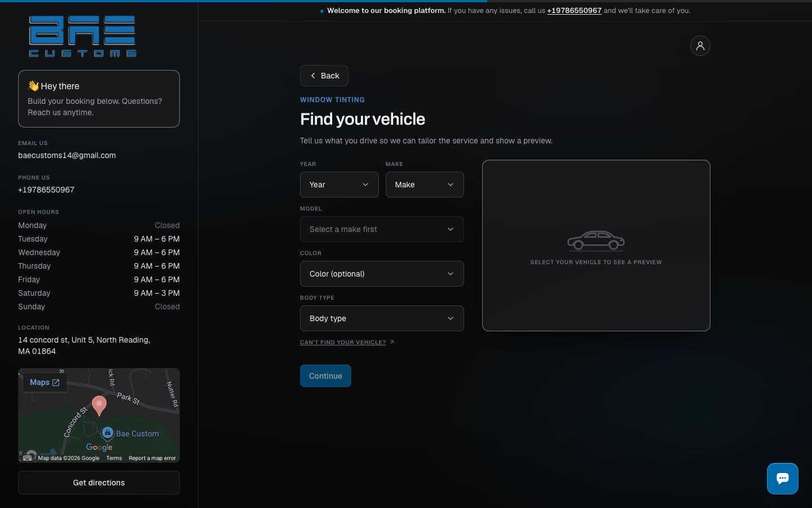Click the car silhouette preview icon

596,240
